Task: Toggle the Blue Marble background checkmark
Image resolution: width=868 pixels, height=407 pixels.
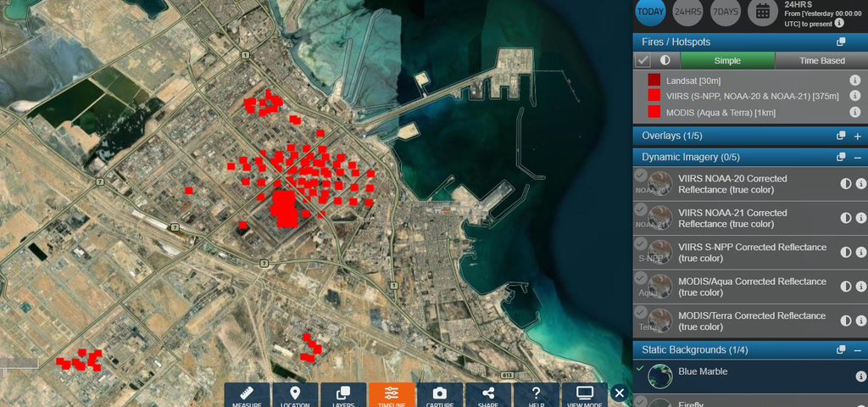Action: tap(641, 368)
